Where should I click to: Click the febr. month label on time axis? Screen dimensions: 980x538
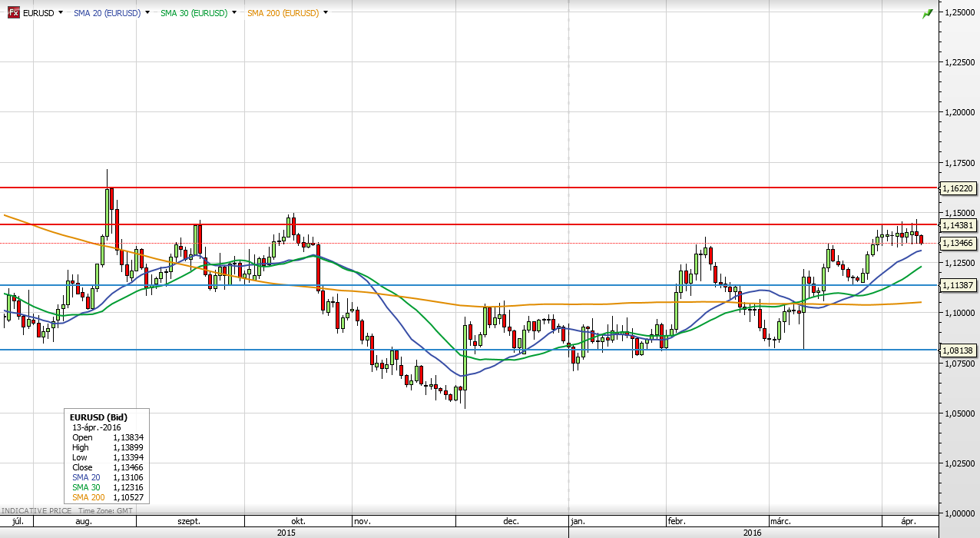pyautogui.click(x=677, y=521)
